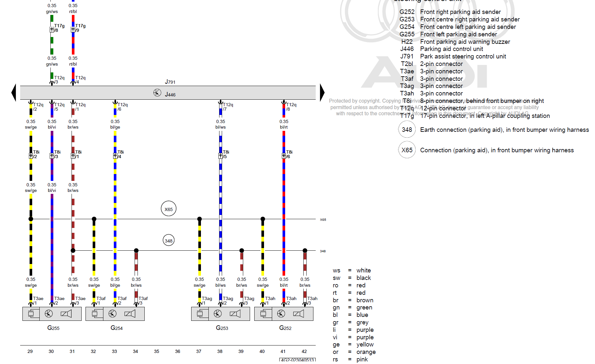
Task: Click the transistor symbol beside J446
Action: point(157,93)
